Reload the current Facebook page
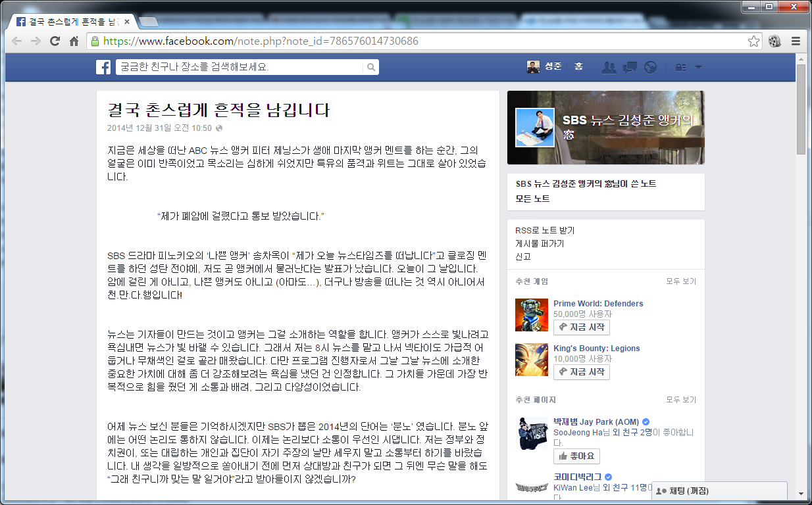Image resolution: width=812 pixels, height=505 pixels. pos(55,41)
